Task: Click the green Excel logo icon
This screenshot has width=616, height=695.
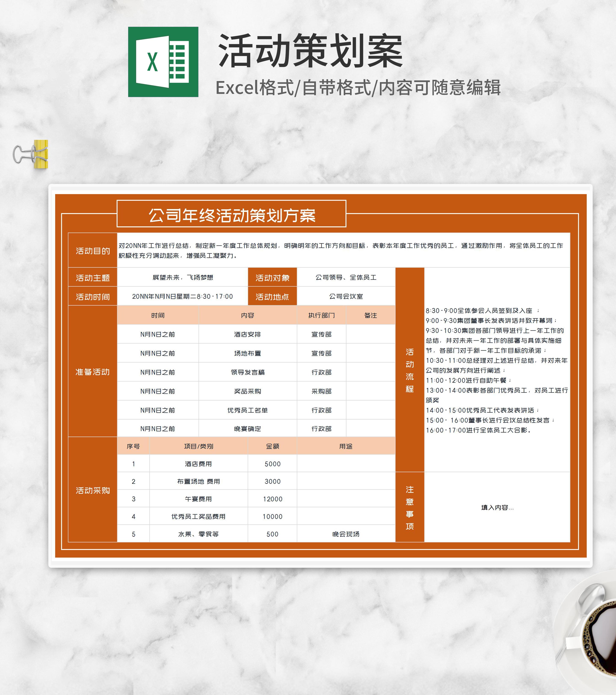Action: coord(163,62)
